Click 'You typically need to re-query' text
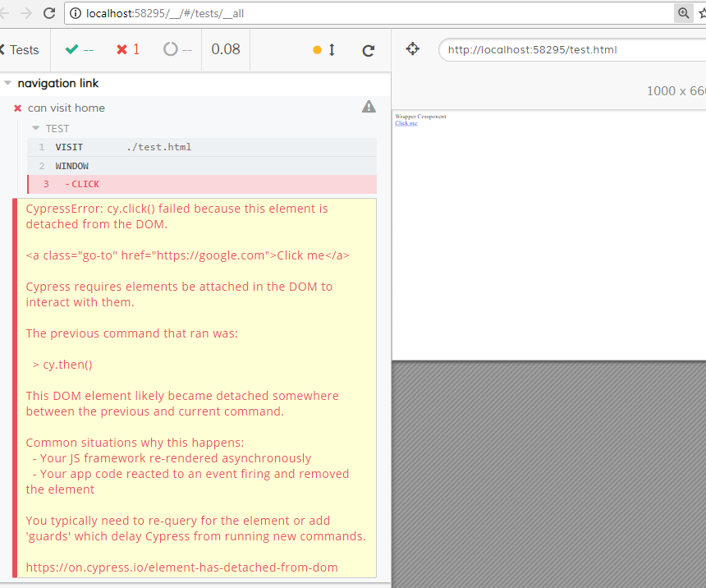The height and width of the screenshot is (588, 706). pyautogui.click(x=195, y=529)
